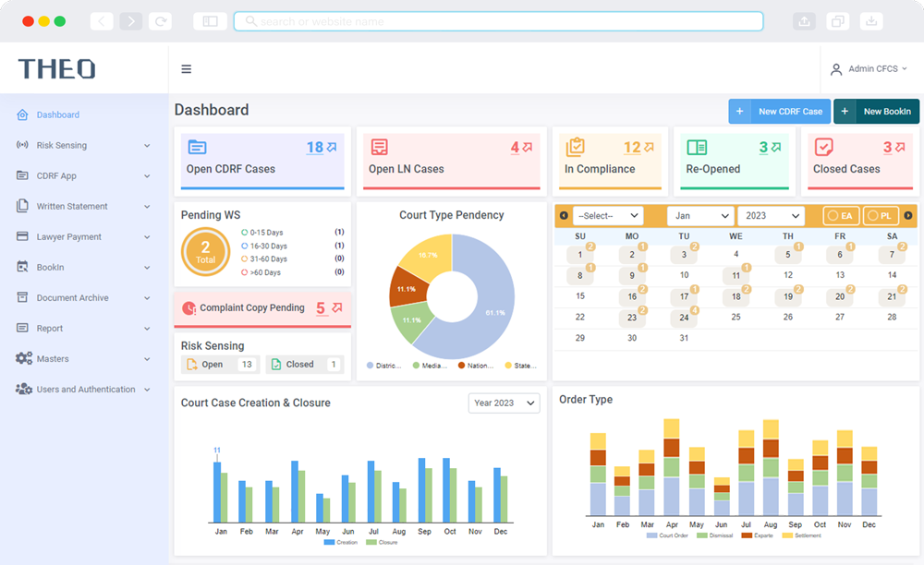Click the Lawyer Payment card icon
The height and width of the screenshot is (565, 924).
[22, 236]
